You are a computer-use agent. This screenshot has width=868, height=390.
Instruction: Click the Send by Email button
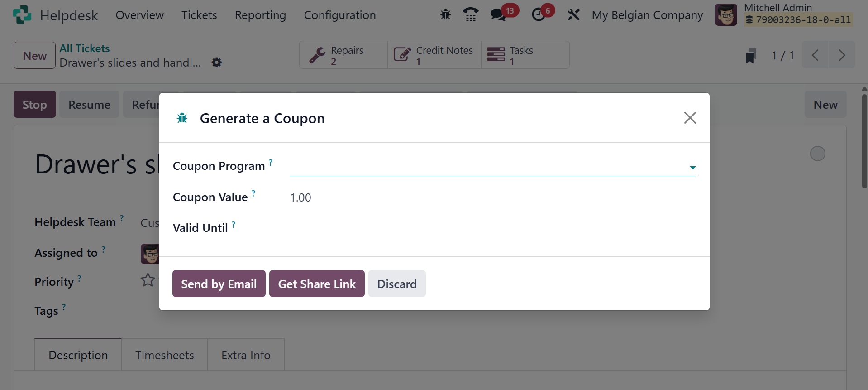click(x=219, y=284)
